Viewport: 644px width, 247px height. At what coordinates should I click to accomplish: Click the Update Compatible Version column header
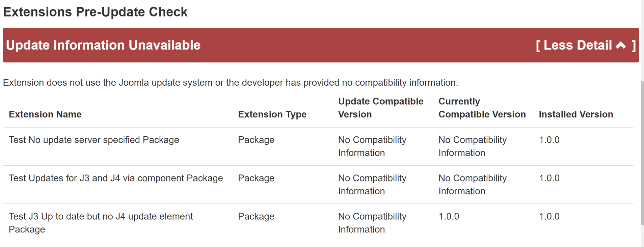pyautogui.click(x=380, y=108)
